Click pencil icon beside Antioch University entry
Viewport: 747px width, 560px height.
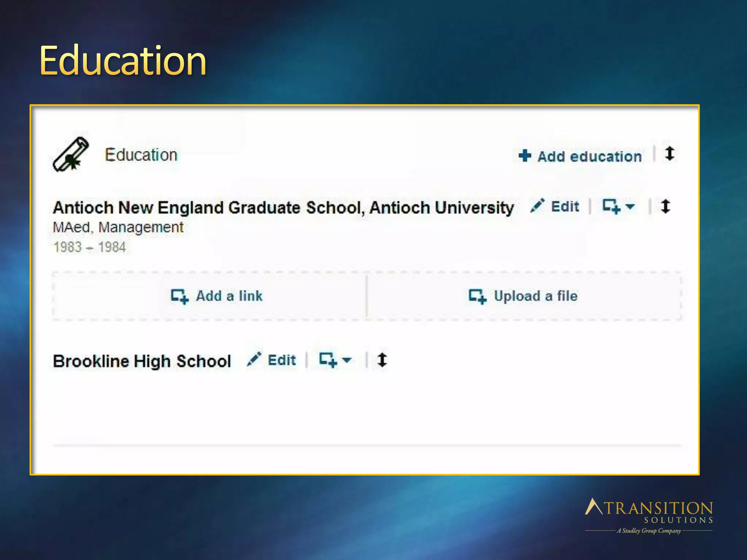point(537,206)
